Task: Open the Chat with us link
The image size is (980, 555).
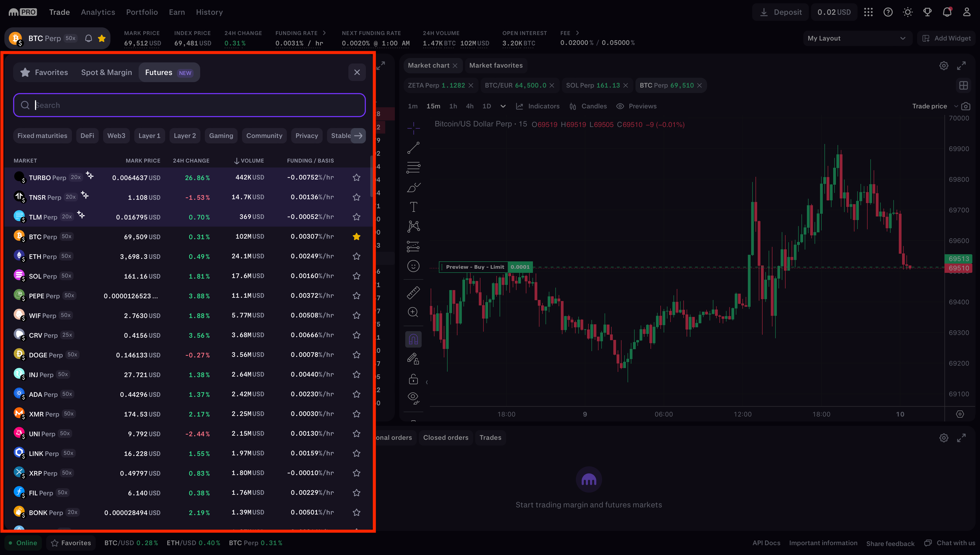Action: point(950,543)
